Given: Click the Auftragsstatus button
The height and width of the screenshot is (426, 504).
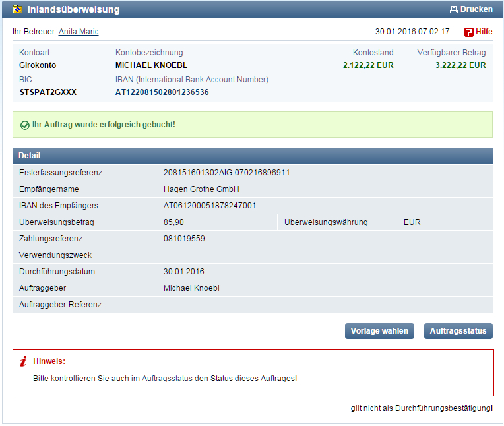Looking at the screenshot, I should [458, 331].
